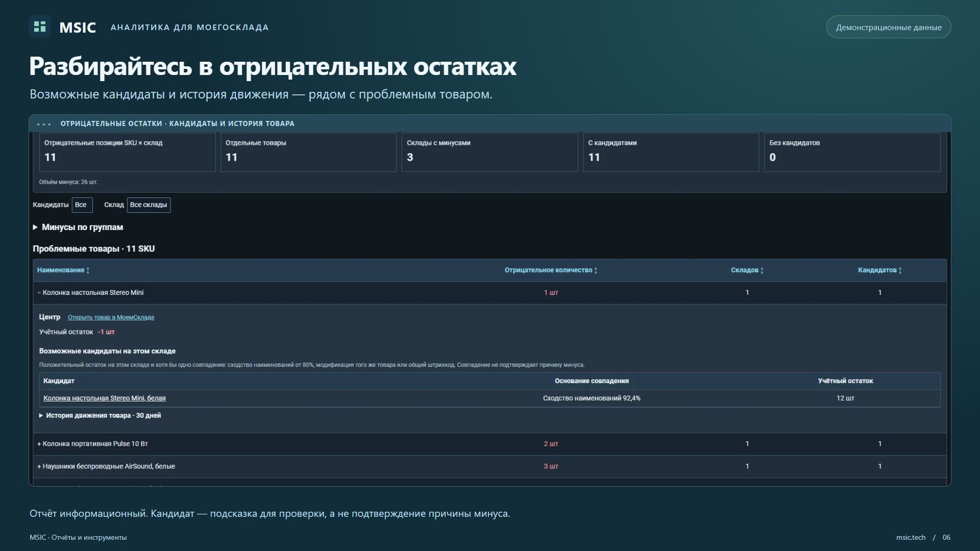Click the Склады с минусами card
Screen dimensions: 980x551
coord(489,152)
